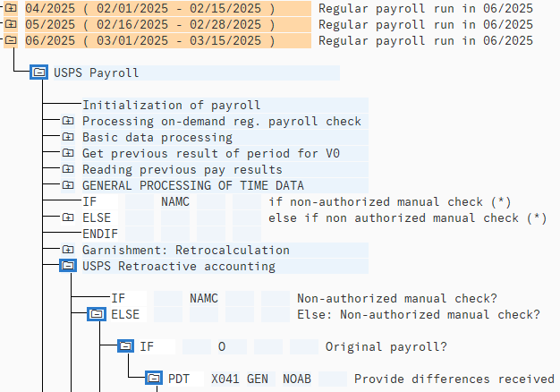The image size is (560, 392).
Task: Click 'Regular payroll run in 06/2025' text for 05/2025
Action: (425, 24)
